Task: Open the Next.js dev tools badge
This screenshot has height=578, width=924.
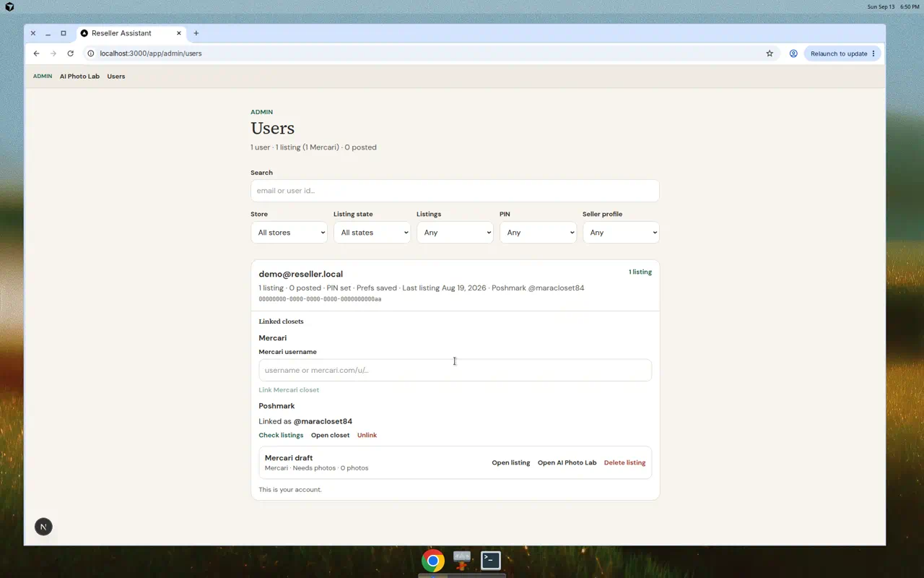Action: [43, 527]
